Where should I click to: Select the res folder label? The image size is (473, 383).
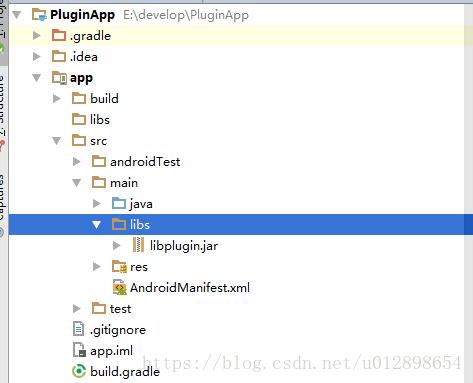click(139, 267)
